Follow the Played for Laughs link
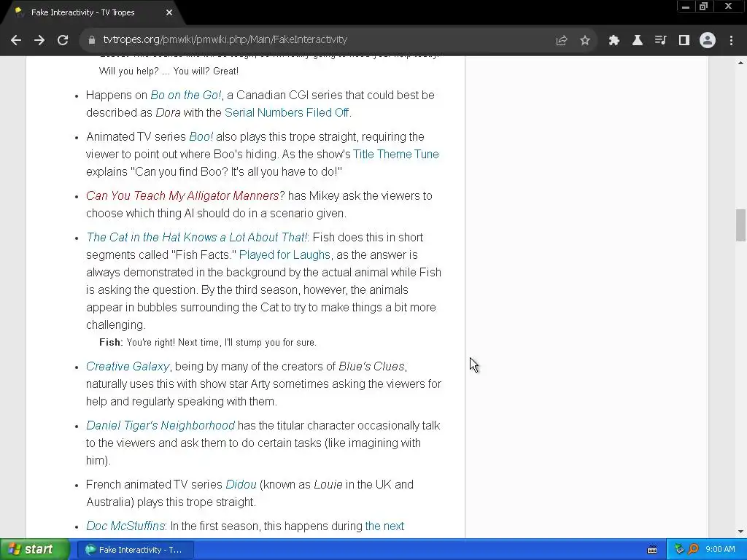The height and width of the screenshot is (560, 747). coord(285,254)
